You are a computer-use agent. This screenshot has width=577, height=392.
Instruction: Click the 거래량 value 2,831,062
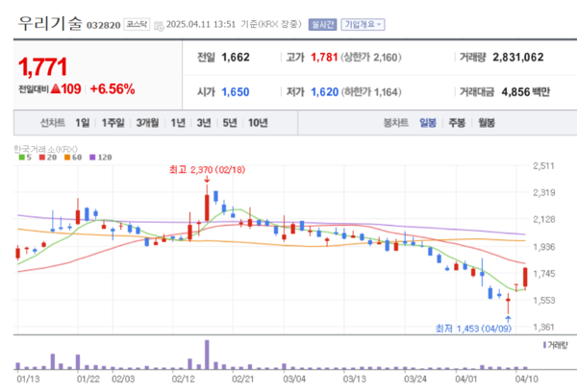(518, 58)
